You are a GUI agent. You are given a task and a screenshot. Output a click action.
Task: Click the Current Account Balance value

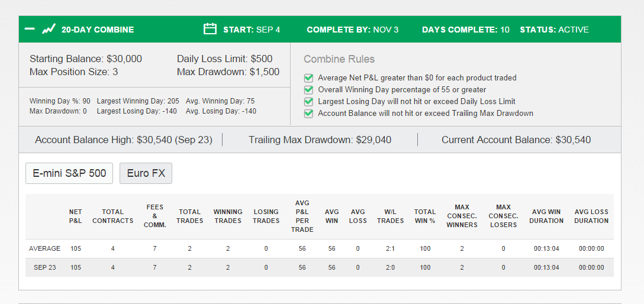tap(573, 140)
